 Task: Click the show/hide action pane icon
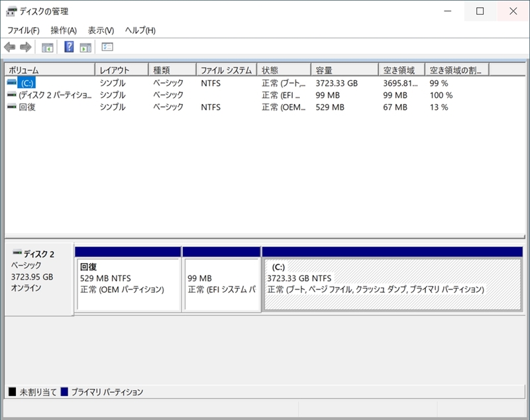85,47
